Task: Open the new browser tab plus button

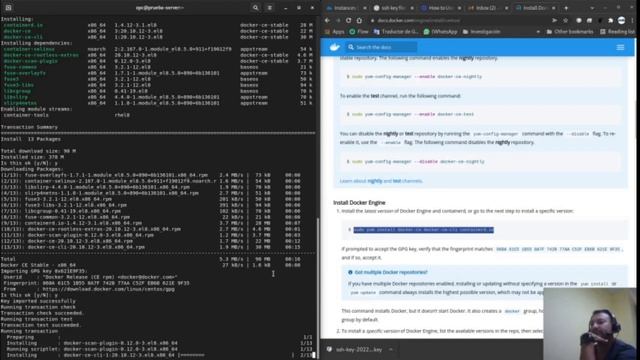Action: 566,8
